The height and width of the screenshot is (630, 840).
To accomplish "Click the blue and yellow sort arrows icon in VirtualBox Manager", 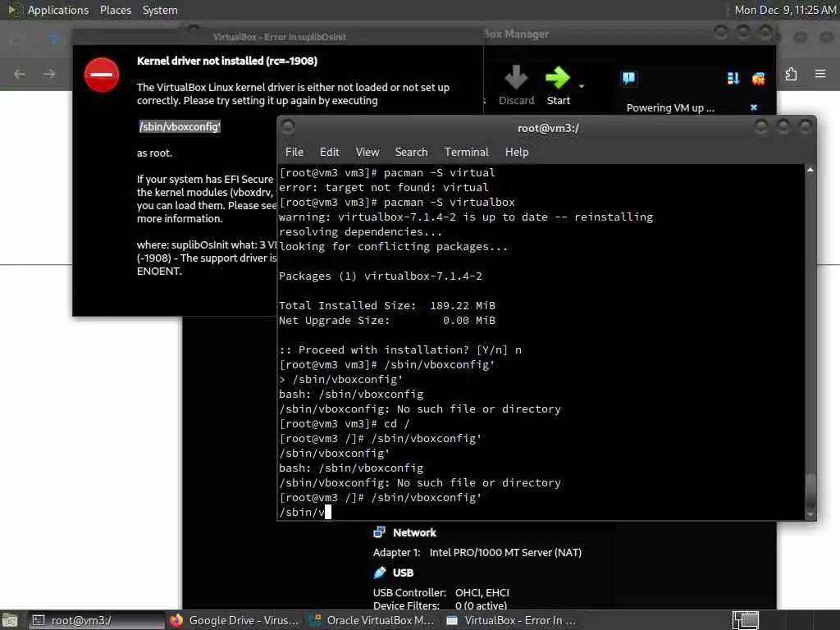I will [733, 79].
